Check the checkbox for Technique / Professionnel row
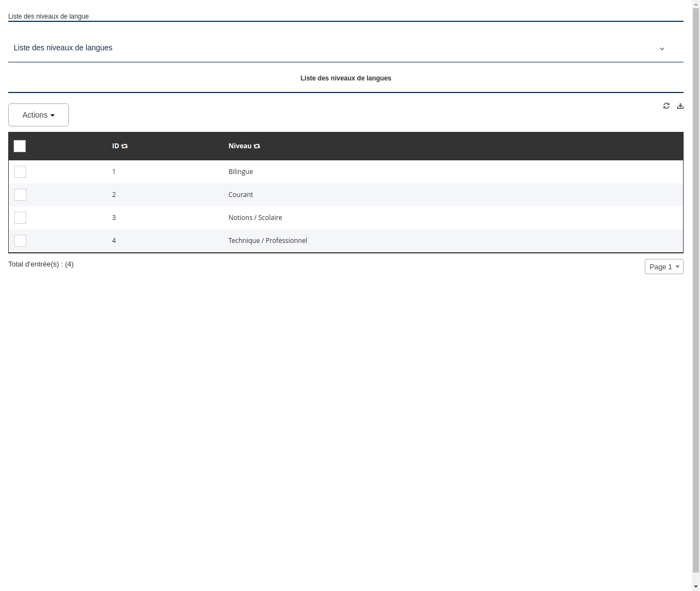The image size is (700, 591). (x=20, y=241)
